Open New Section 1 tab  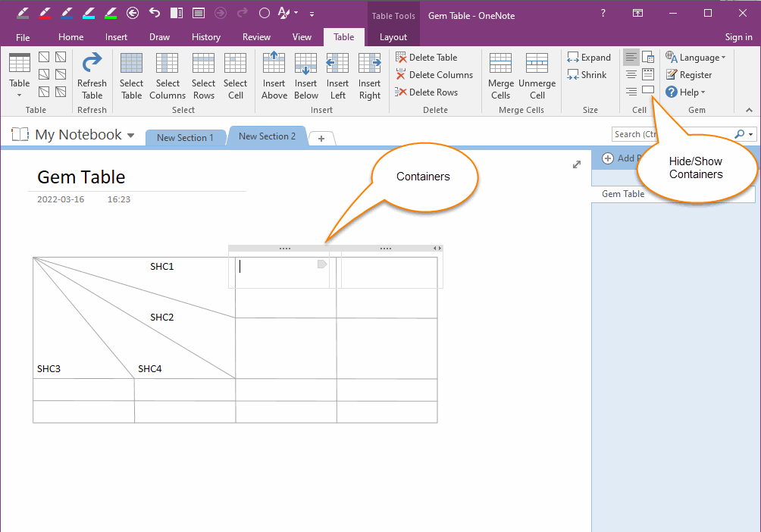(185, 138)
